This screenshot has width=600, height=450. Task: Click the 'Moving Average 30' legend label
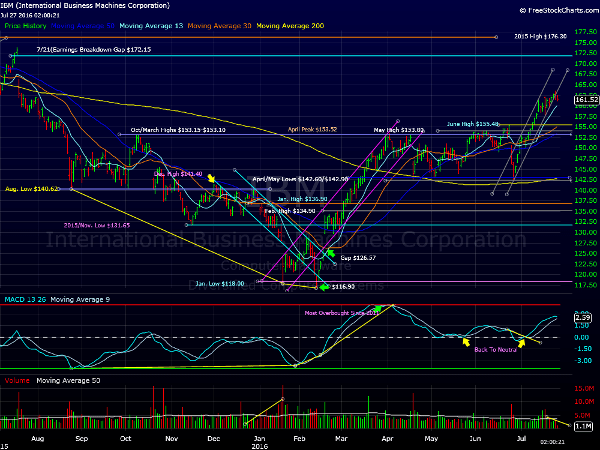pyautogui.click(x=219, y=26)
